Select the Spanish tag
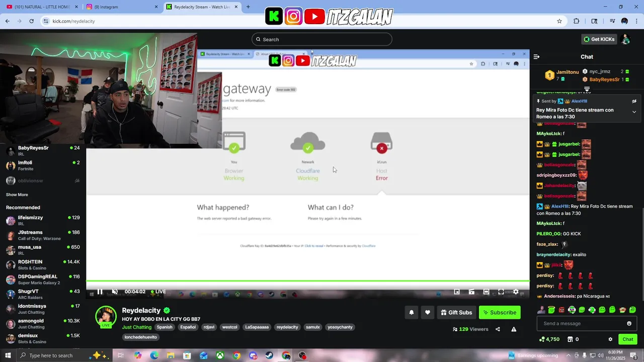 [165, 327]
